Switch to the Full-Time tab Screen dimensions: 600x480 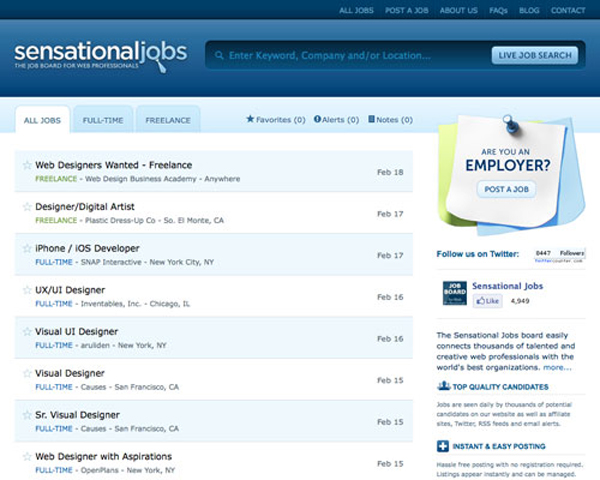(x=103, y=120)
